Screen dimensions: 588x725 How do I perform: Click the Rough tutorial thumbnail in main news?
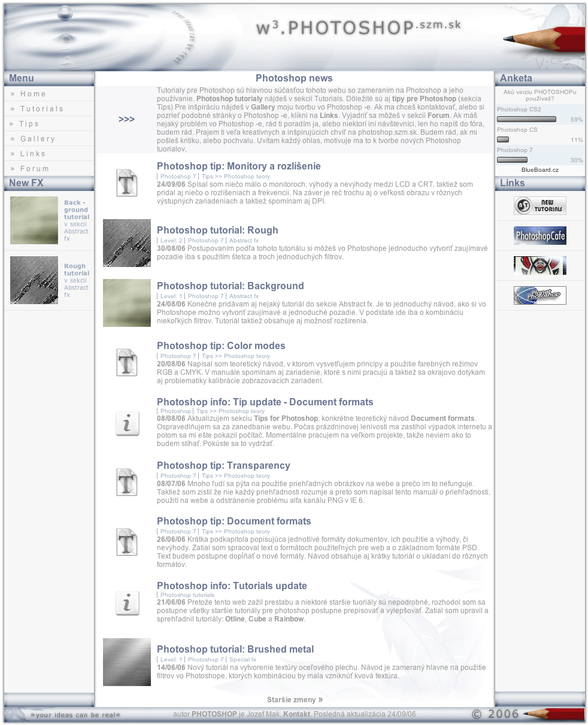[x=127, y=243]
